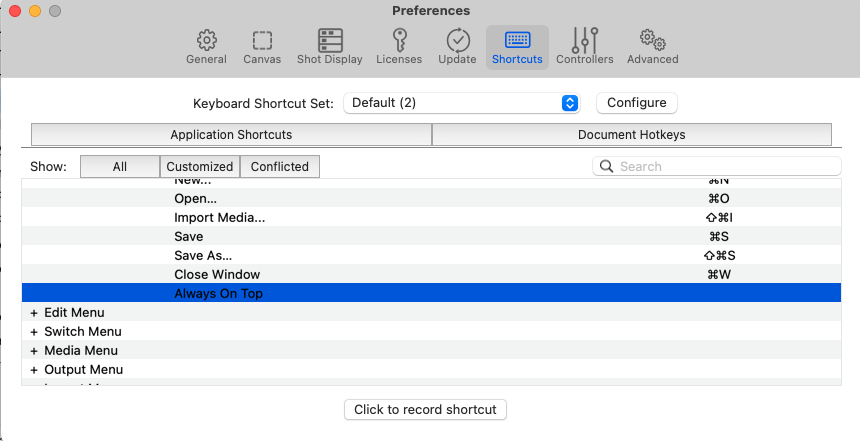This screenshot has height=441, width=860.
Task: Open the Shot Display preferences pane
Action: pyautogui.click(x=330, y=47)
